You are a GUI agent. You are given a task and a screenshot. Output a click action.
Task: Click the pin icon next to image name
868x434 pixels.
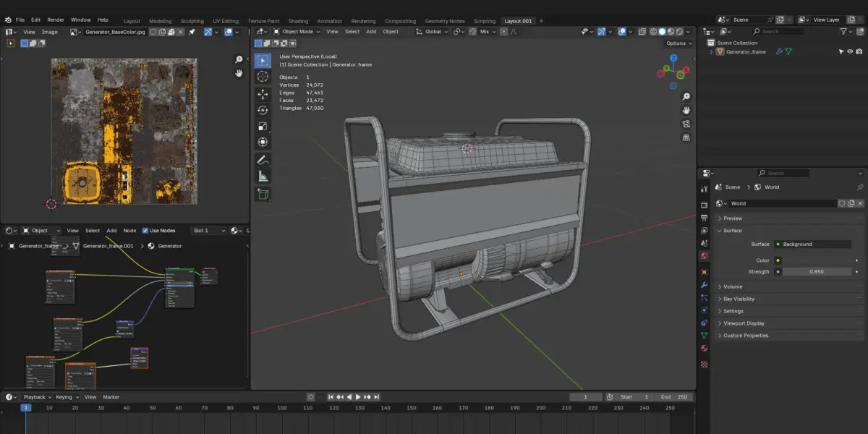point(192,32)
